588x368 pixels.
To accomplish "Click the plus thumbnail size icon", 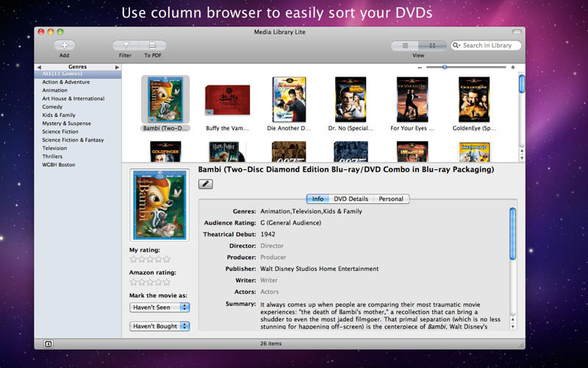I will [x=512, y=67].
